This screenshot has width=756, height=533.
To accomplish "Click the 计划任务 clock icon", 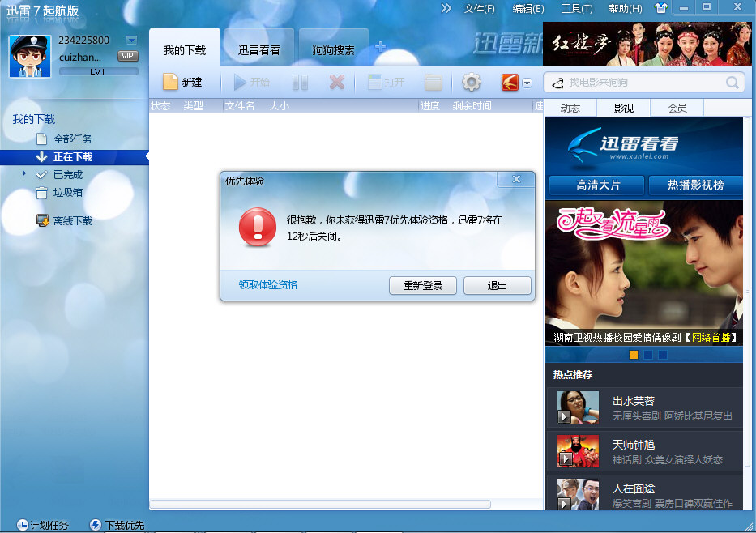I will [22, 525].
